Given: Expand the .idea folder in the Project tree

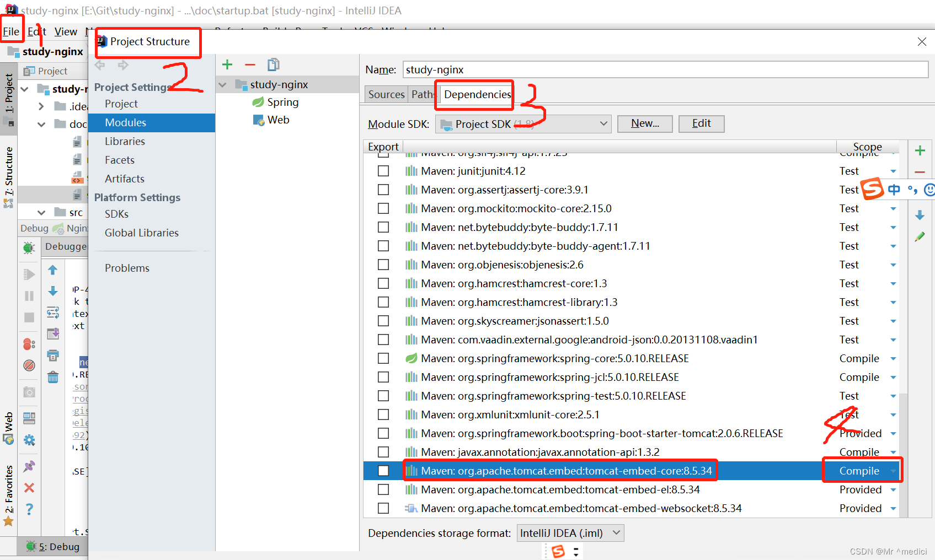Looking at the screenshot, I should pyautogui.click(x=41, y=106).
